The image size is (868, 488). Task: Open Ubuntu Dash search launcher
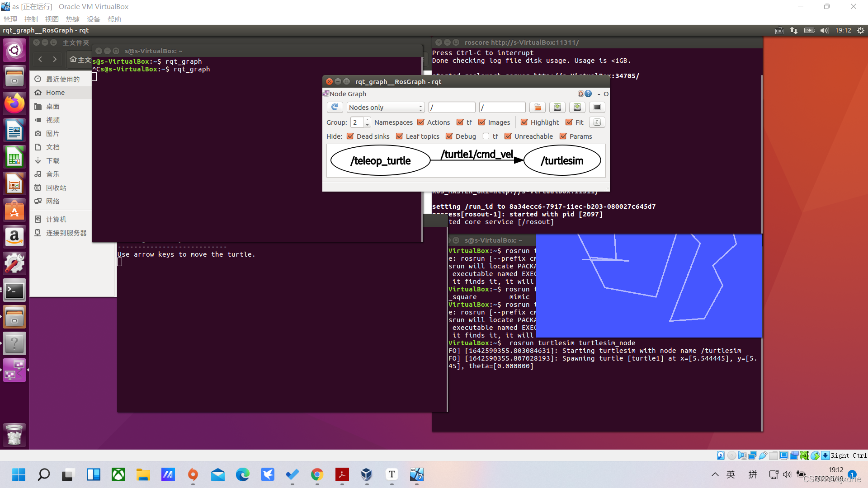coord(14,50)
